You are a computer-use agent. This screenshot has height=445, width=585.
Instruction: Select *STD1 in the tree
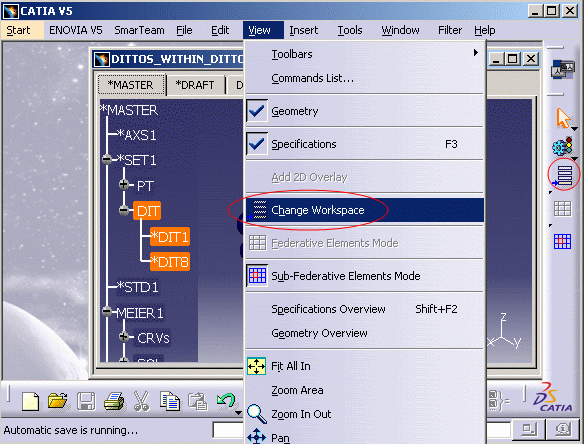click(x=137, y=287)
